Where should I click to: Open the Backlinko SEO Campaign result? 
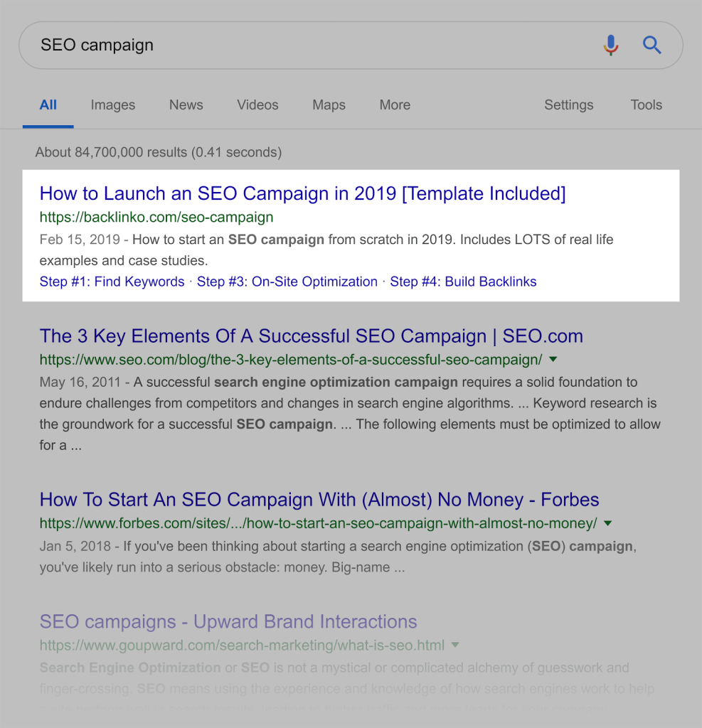302,193
